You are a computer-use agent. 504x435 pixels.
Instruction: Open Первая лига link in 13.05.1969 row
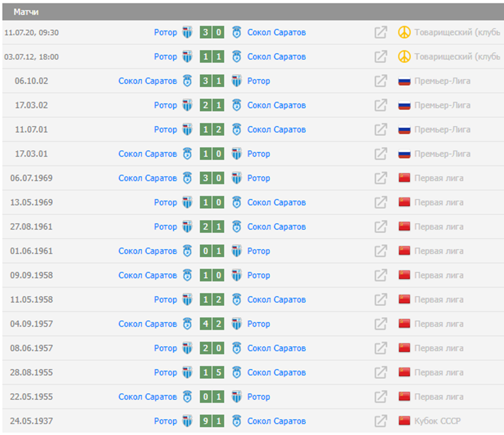coord(439,203)
